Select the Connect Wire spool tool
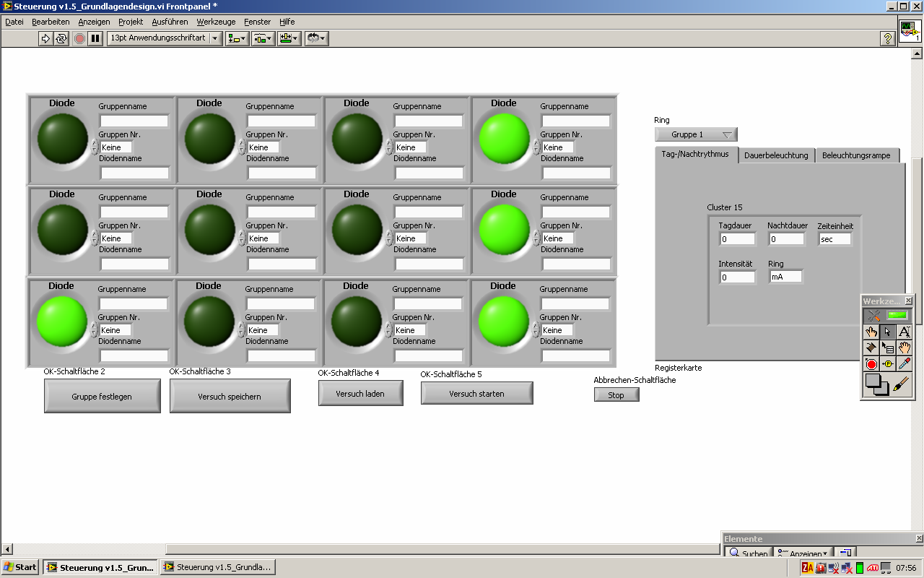 point(872,348)
